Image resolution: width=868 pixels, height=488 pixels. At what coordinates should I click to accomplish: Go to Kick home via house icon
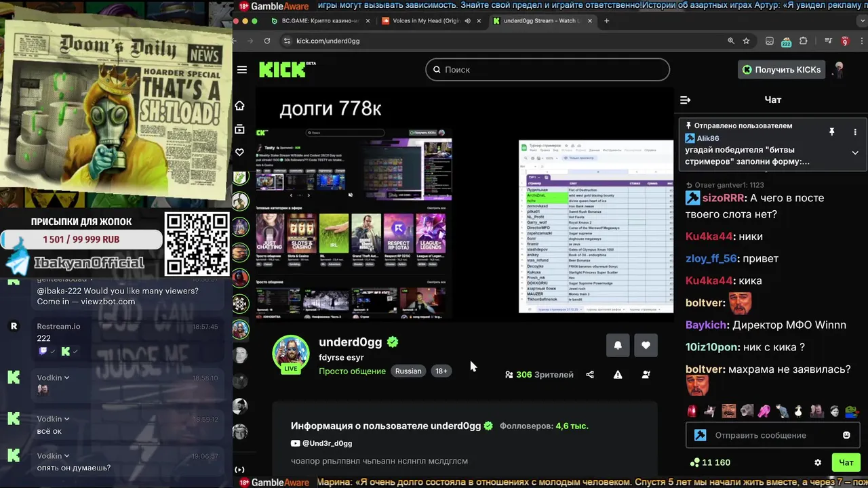[x=239, y=106]
